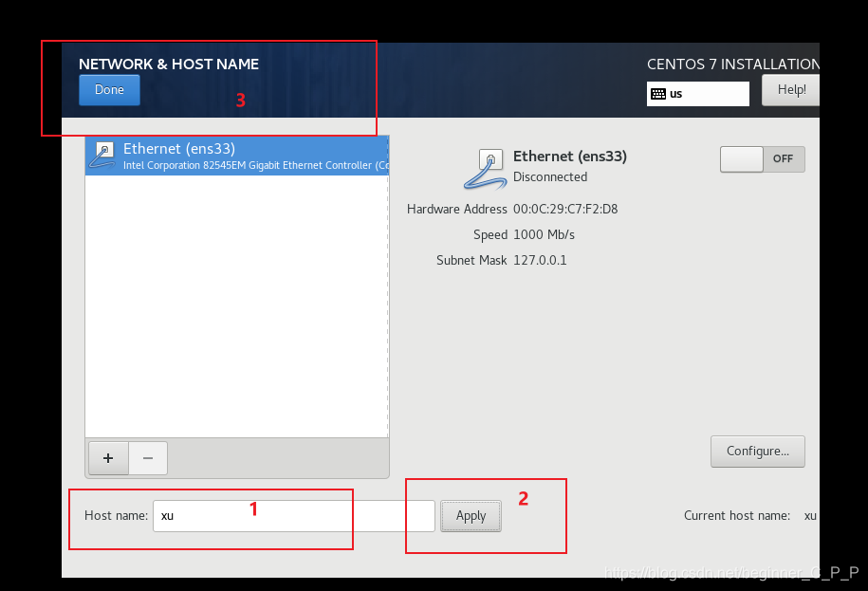Add a network device with plus button
868x591 pixels.
(108, 457)
